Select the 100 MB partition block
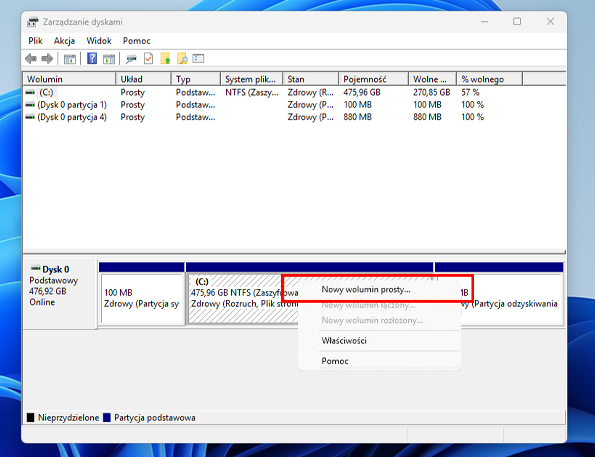The image size is (595, 457). click(142, 298)
